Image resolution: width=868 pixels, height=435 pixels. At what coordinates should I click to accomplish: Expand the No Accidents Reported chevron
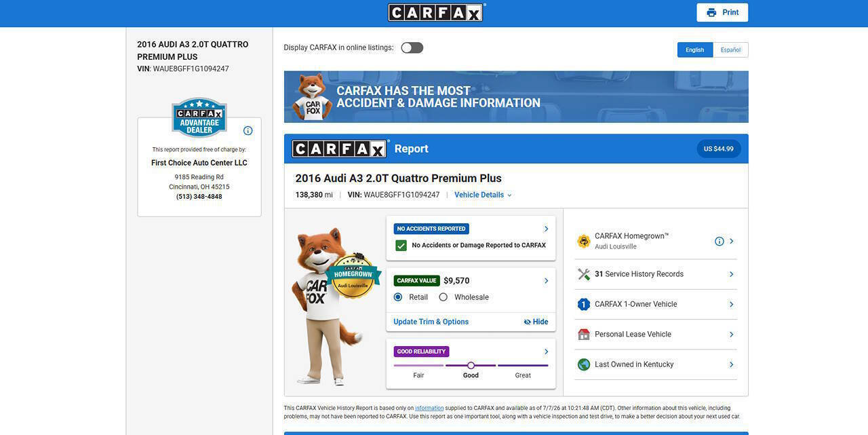[x=546, y=229]
